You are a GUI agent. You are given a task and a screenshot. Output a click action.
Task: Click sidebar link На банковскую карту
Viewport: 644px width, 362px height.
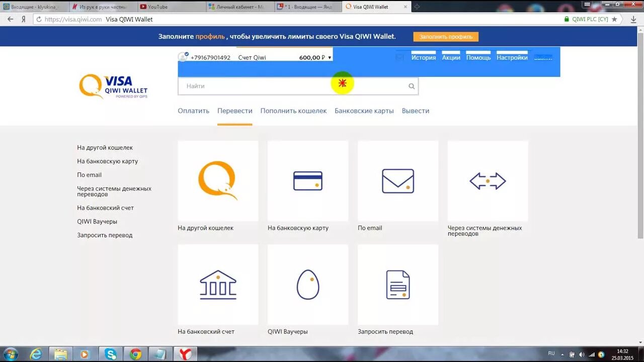(108, 161)
